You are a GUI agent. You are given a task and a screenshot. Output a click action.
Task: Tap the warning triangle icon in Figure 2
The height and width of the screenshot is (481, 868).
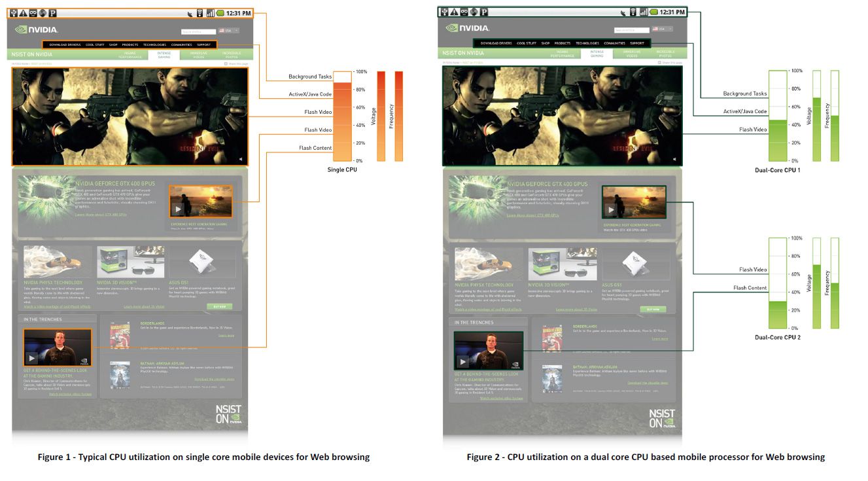453,12
